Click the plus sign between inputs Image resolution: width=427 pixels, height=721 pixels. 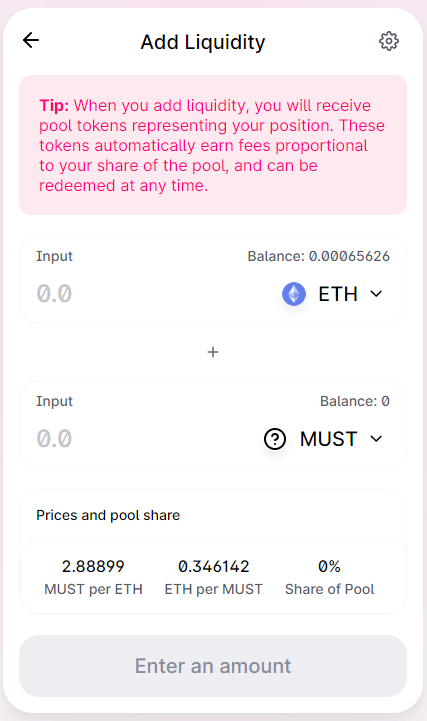(213, 352)
